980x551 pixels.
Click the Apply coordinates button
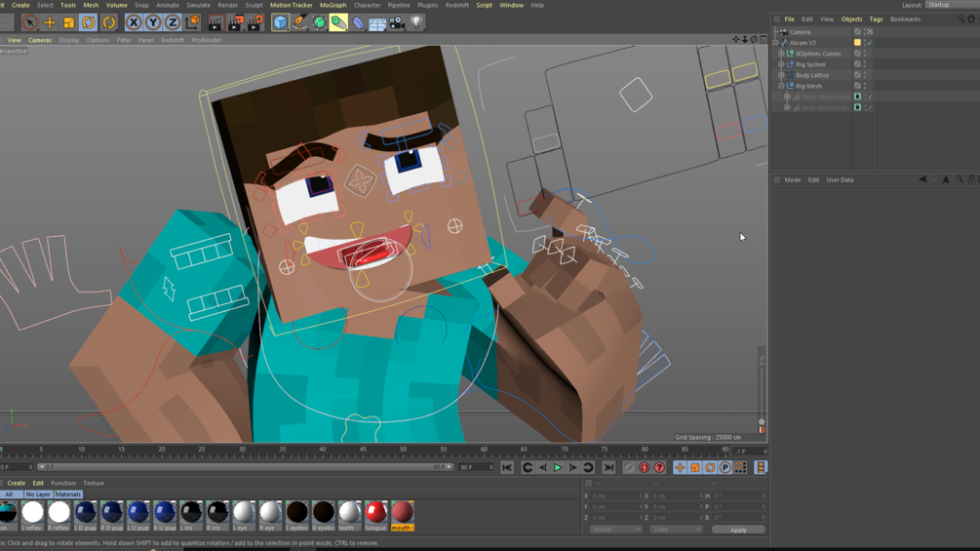point(738,530)
